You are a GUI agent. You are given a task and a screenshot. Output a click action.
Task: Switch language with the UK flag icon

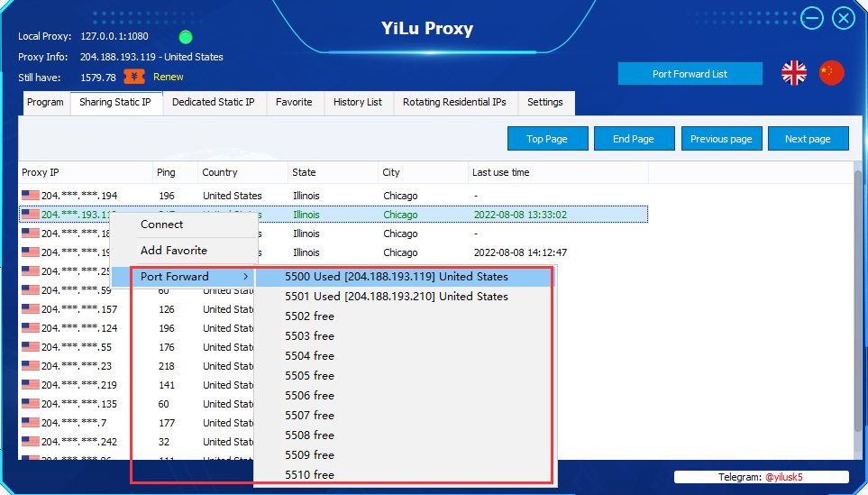794,72
